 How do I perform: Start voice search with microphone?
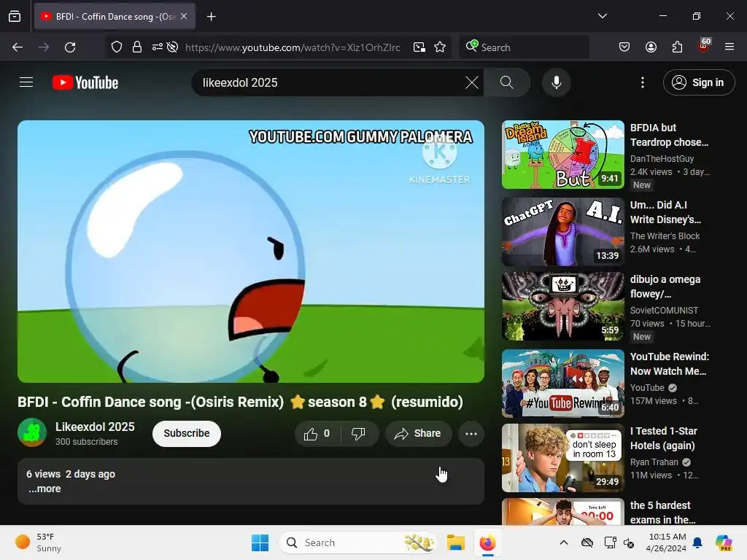click(x=556, y=82)
